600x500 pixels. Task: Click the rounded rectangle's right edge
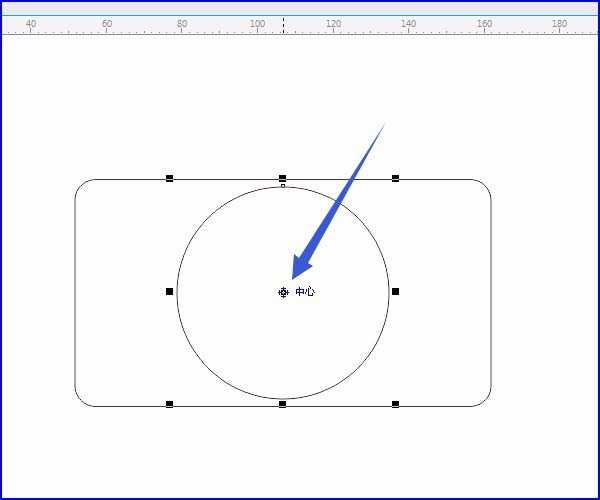tap(491, 293)
